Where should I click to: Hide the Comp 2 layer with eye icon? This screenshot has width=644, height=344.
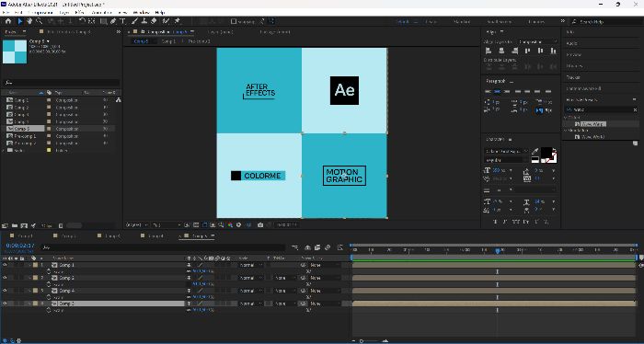coord(5,278)
